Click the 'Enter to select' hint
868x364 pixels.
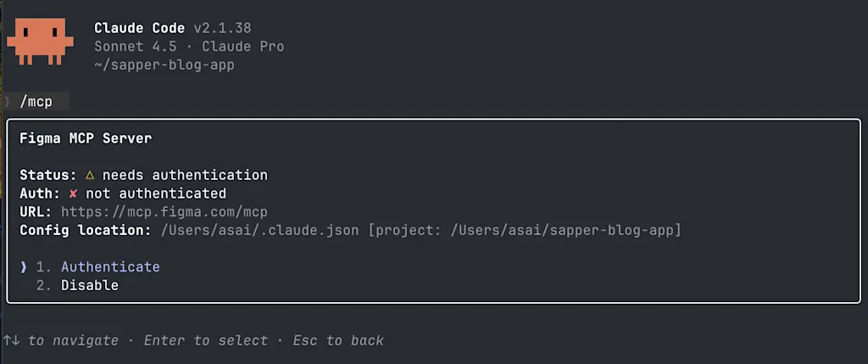pos(205,340)
